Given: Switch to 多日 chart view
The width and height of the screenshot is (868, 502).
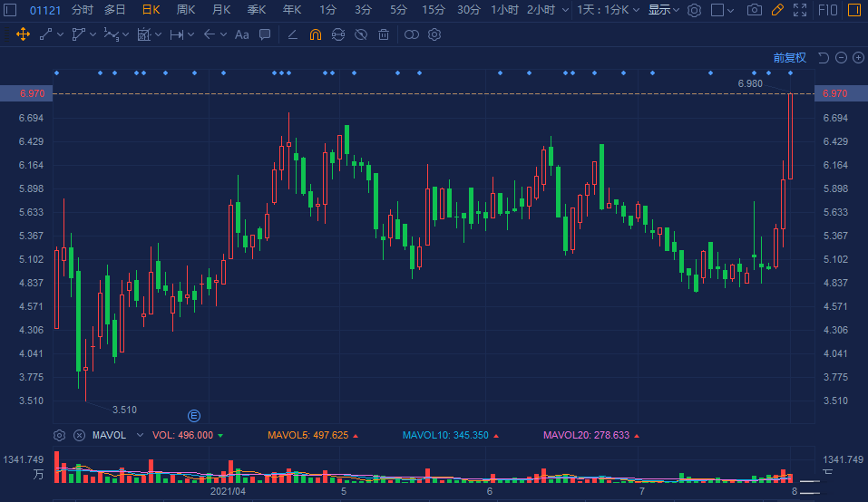Looking at the screenshot, I should coord(114,10).
